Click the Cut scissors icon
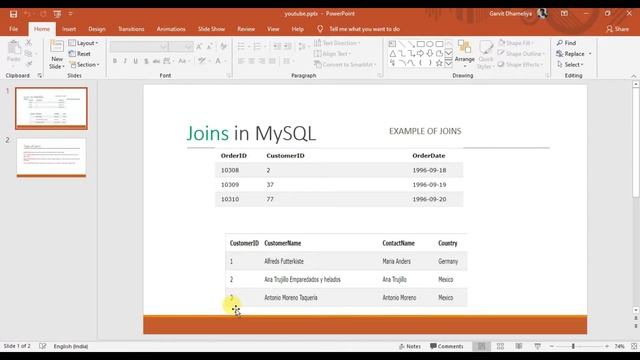The height and width of the screenshot is (360, 640). coord(29,42)
